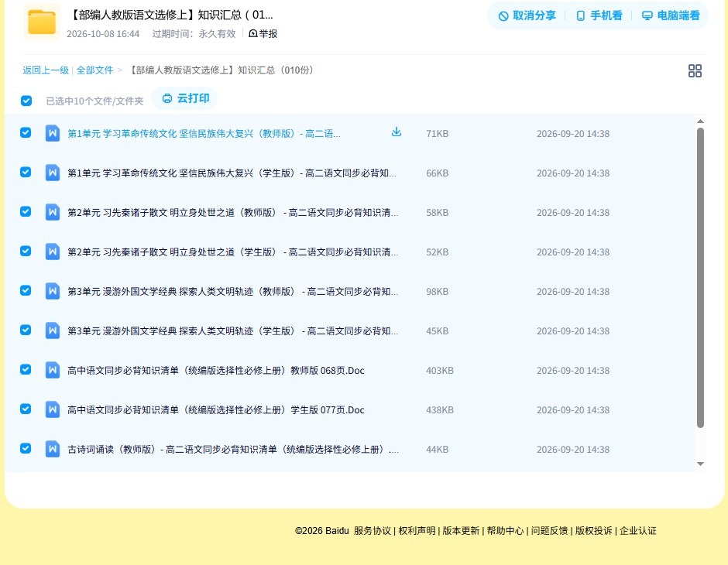The width and height of the screenshot is (728, 565).
Task: Click scrollbar down arrow of file list
Action: [x=701, y=464]
